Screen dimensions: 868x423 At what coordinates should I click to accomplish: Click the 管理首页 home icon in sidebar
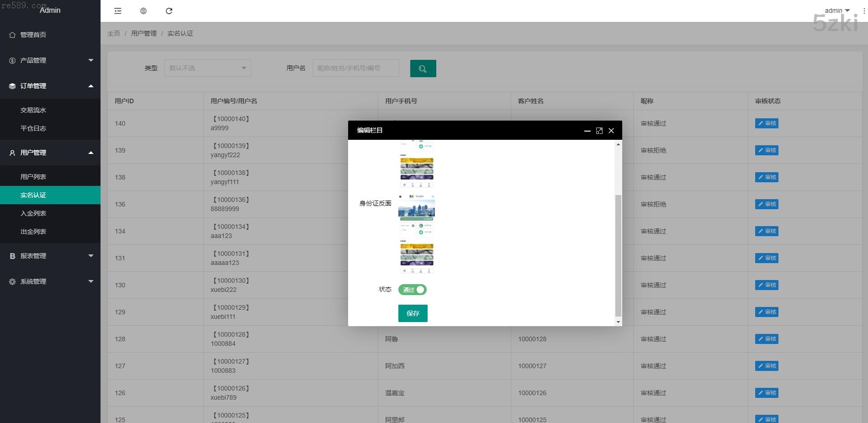(x=12, y=35)
